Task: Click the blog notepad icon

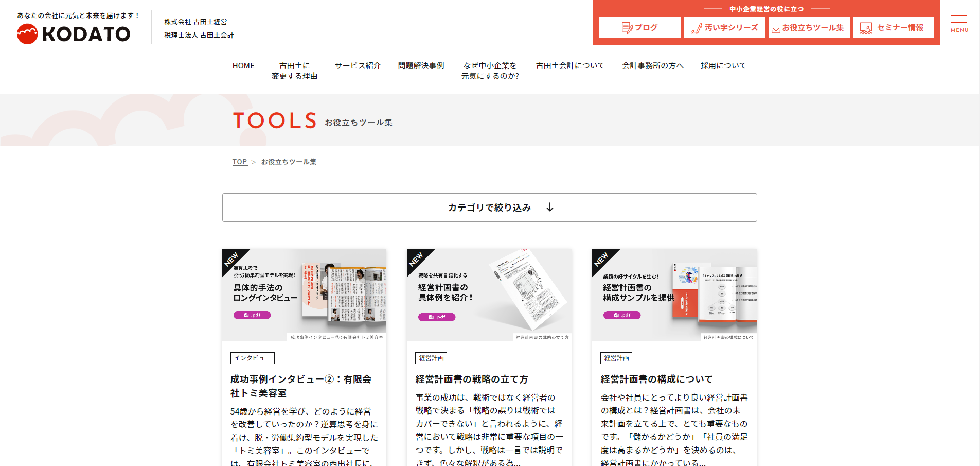Action: pyautogui.click(x=627, y=28)
